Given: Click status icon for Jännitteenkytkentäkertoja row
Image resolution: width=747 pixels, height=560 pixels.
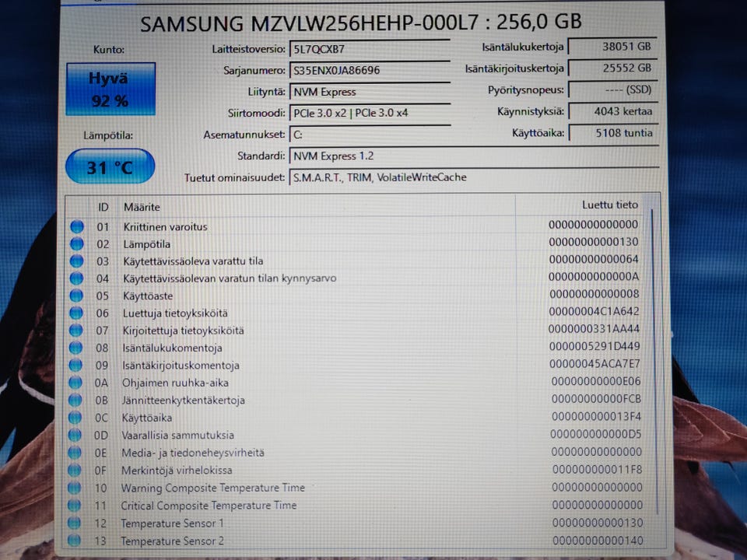Looking at the screenshot, I should click(75, 400).
